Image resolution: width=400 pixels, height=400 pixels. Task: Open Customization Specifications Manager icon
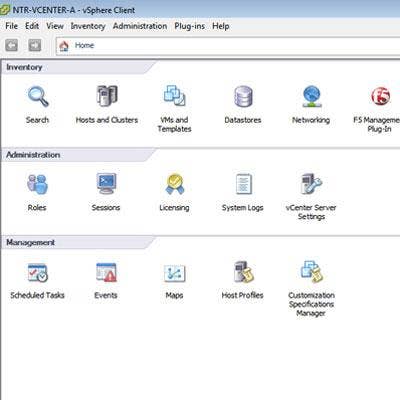[311, 271]
